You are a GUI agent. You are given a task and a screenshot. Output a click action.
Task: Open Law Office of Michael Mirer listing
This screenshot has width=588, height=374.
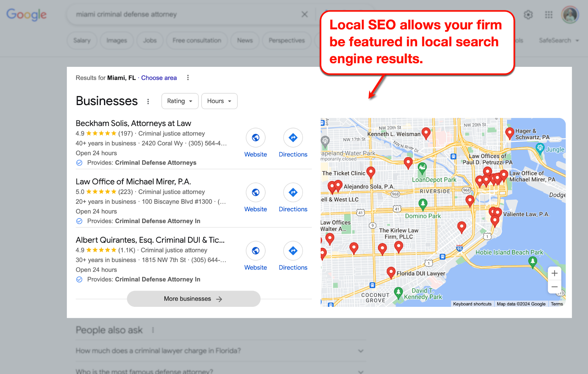[133, 181]
